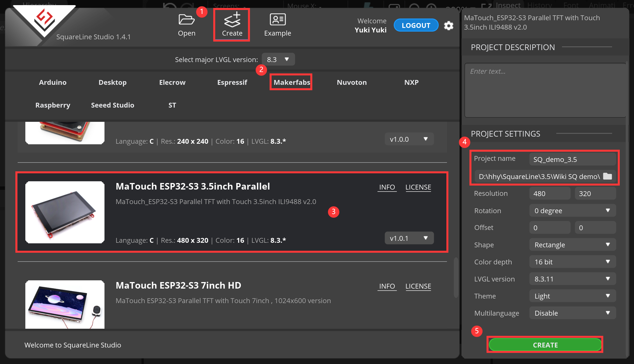The width and height of the screenshot is (634, 364).
Task: Select the Raspberry vendor category
Action: pos(53,105)
